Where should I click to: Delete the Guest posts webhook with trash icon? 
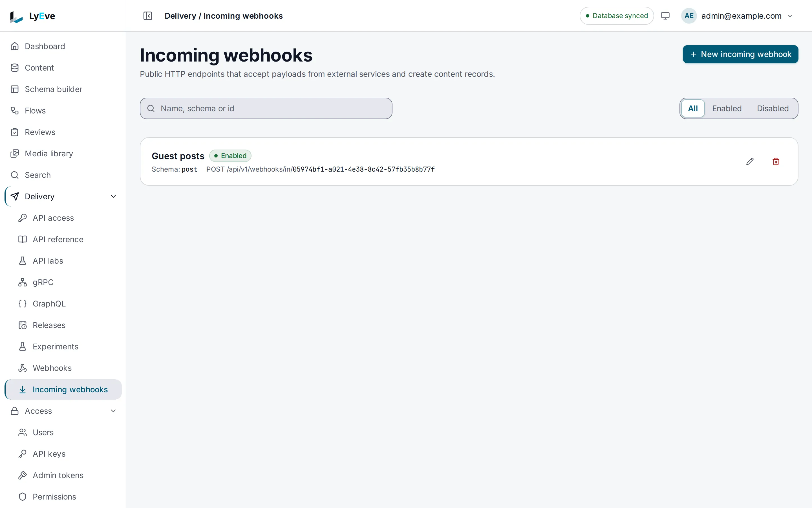pyautogui.click(x=776, y=162)
